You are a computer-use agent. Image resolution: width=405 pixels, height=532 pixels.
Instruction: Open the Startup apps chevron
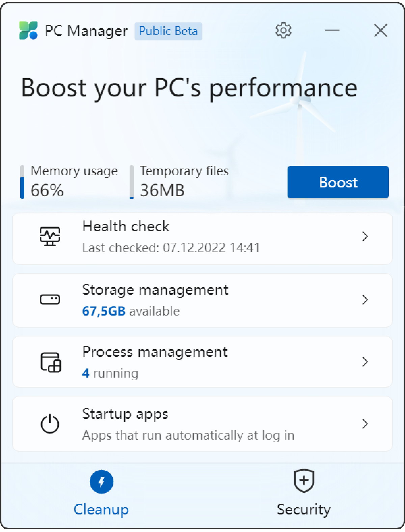(x=366, y=424)
